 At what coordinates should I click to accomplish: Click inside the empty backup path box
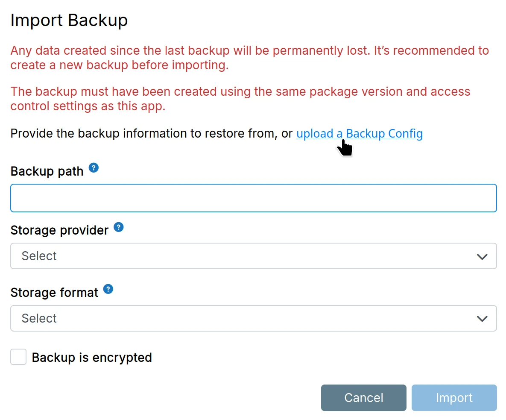[253, 198]
